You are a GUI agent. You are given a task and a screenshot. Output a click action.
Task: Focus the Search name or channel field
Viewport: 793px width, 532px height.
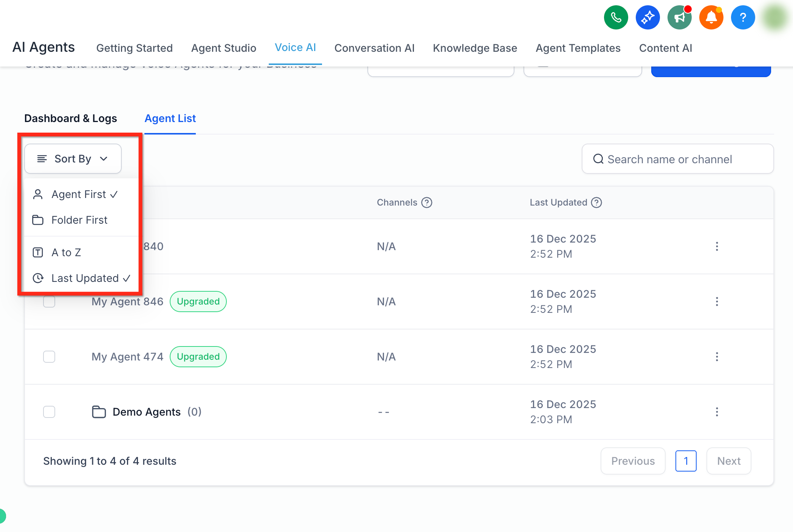678,159
